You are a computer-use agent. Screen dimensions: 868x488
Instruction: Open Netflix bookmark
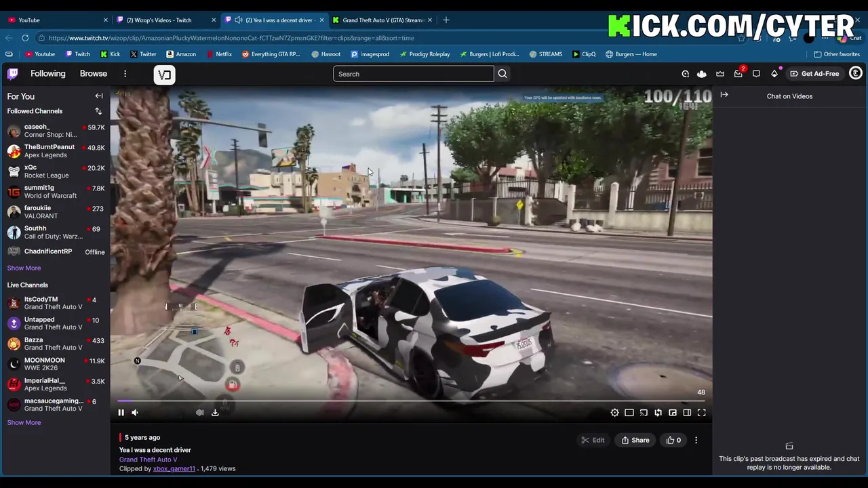[218, 54]
